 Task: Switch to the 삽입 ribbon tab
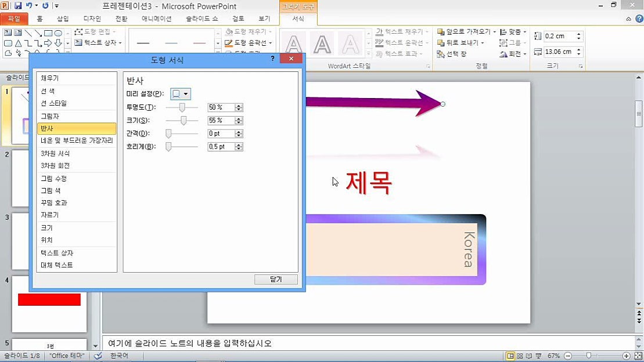click(x=64, y=18)
